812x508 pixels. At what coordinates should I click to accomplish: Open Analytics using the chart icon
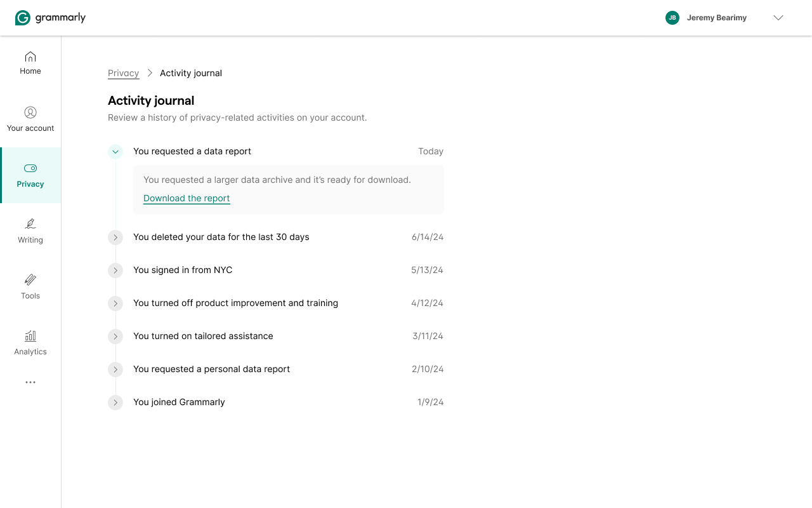(x=30, y=336)
